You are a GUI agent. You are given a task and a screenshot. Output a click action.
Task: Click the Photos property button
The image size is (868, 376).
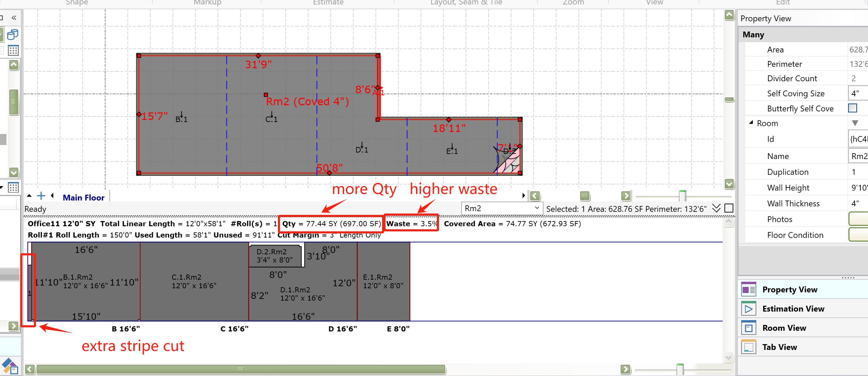pos(858,219)
